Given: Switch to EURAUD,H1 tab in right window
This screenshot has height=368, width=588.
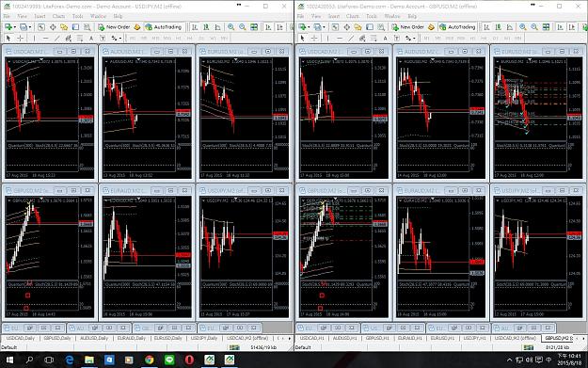Looking at the screenshot, I should (x=410, y=338).
